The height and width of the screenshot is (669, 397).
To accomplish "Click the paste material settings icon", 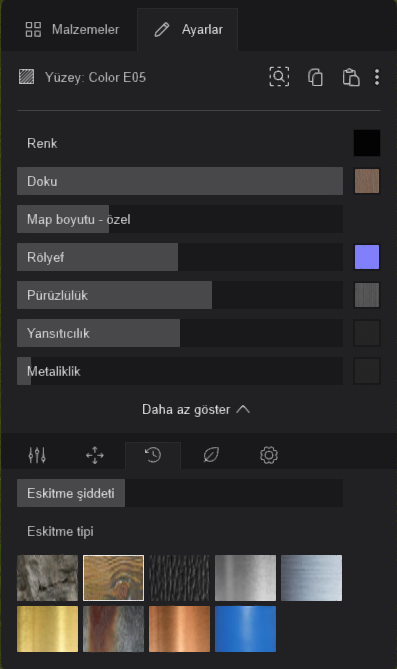I will point(351,77).
